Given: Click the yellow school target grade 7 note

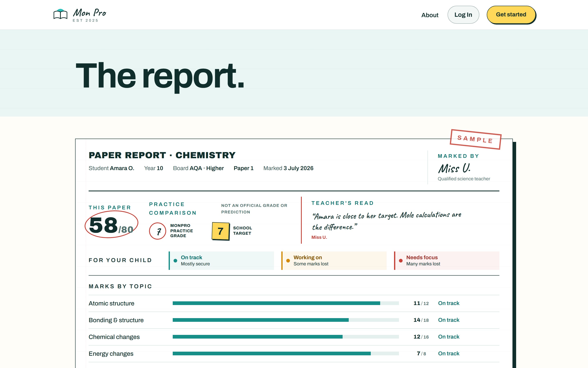Looking at the screenshot, I should coord(221,231).
